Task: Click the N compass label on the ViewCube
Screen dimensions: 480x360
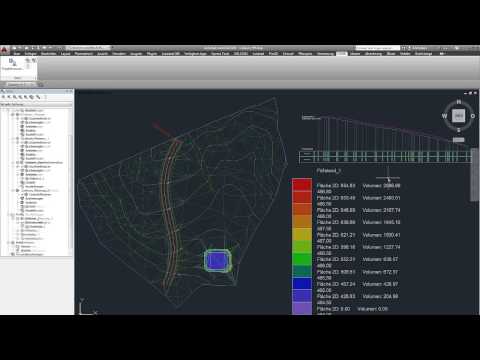Action: 459,102
